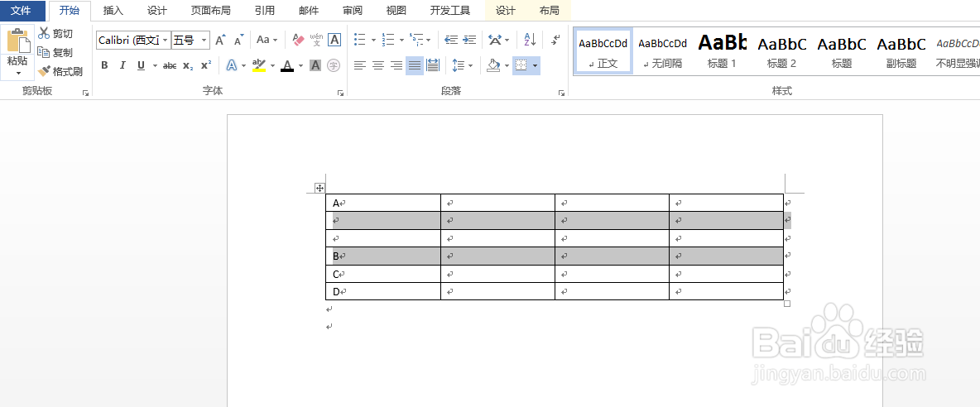The width and height of the screenshot is (980, 407).
Task: Click the Text Effects glowing A icon
Action: click(231, 65)
